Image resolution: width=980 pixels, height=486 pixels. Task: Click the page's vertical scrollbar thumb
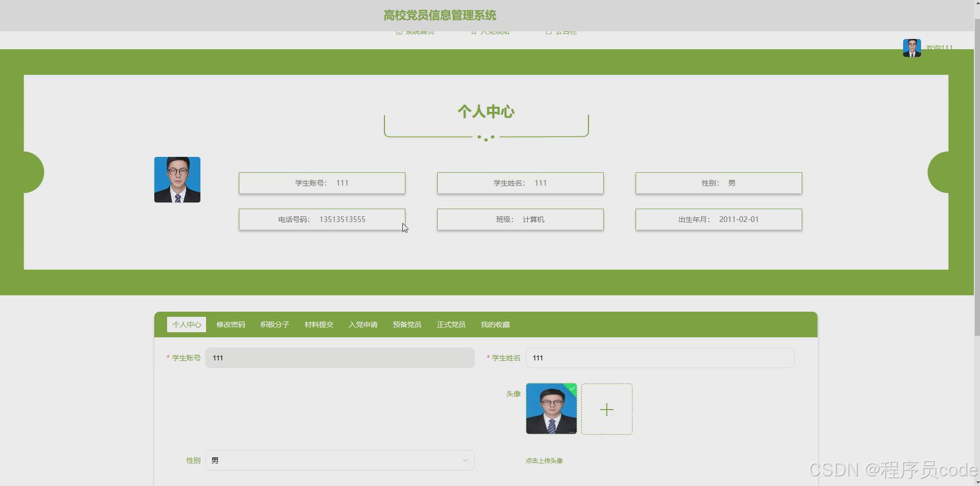(977, 178)
